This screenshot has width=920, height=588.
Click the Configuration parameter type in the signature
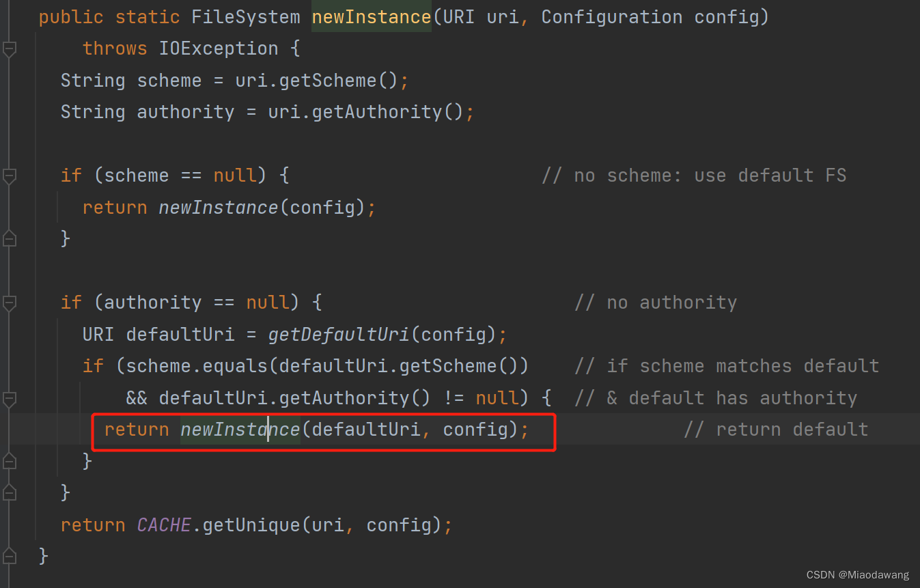click(x=611, y=17)
